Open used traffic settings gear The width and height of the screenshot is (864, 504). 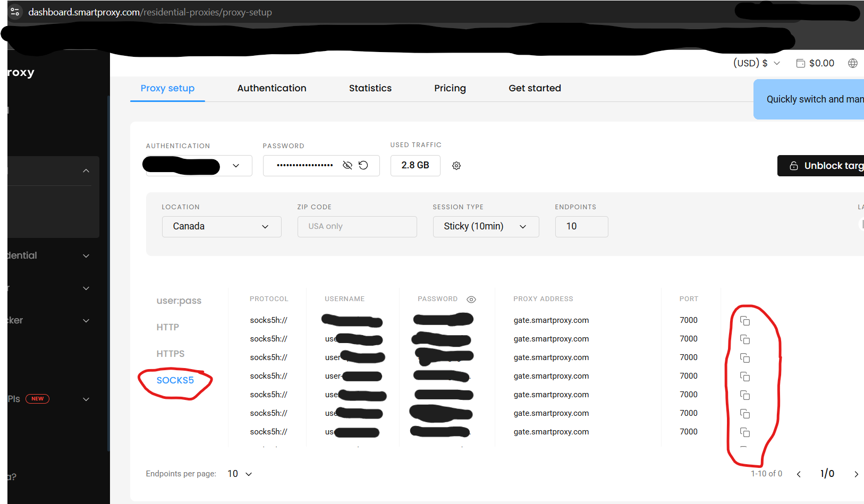[x=456, y=166]
